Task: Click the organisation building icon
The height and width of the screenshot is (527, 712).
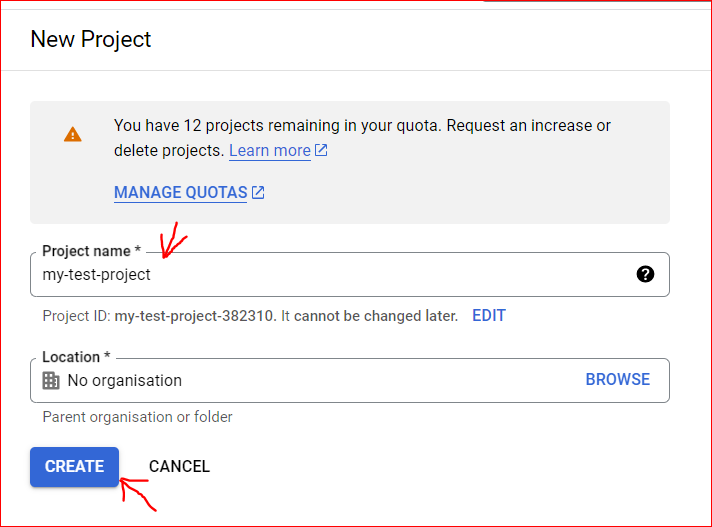Action: coord(51,380)
